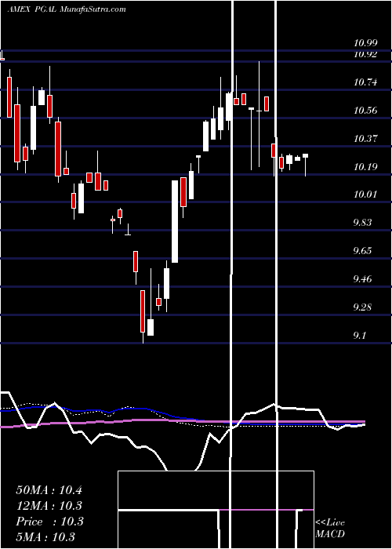Screen dimensions: 392x549
Task: Click the 5MA : 10.3 readout
Action: [45, 537]
